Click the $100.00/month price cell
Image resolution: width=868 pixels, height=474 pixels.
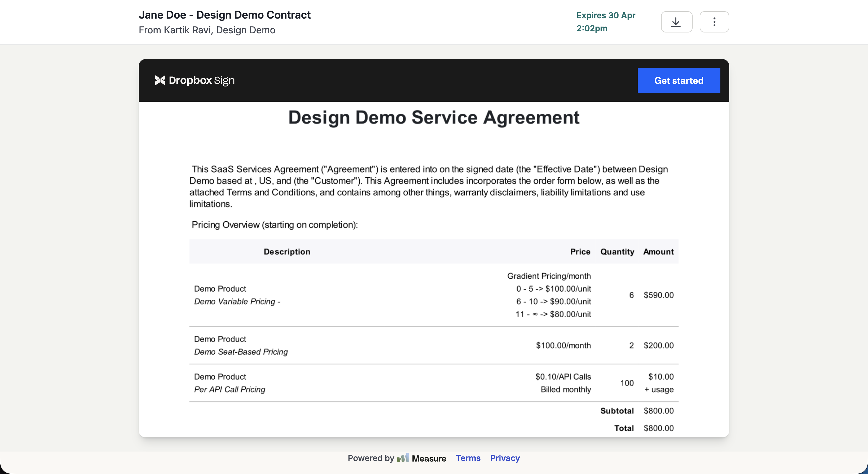(x=563, y=345)
